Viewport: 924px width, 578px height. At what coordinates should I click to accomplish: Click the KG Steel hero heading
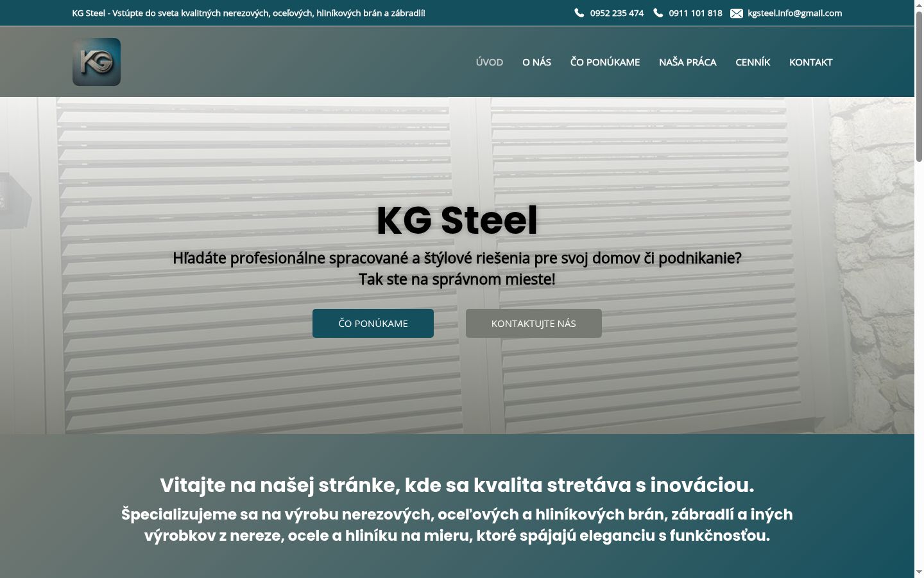[457, 220]
